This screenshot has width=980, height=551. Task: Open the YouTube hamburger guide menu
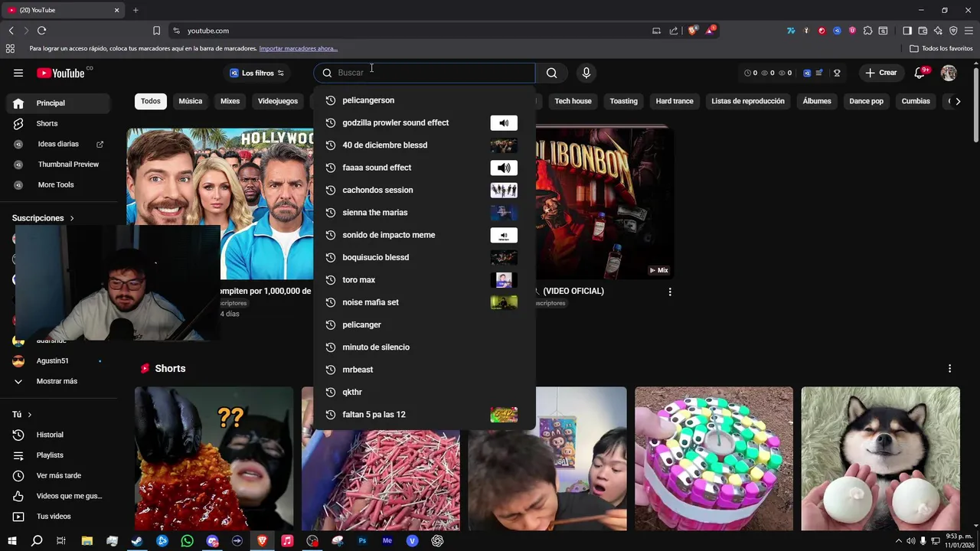click(x=18, y=73)
